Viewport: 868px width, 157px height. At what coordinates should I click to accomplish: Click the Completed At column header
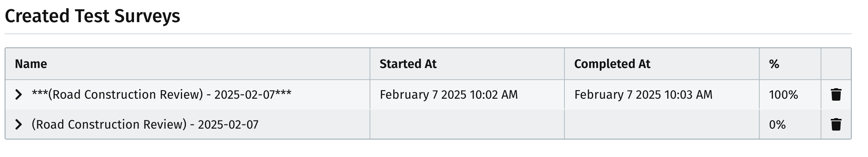click(x=612, y=64)
